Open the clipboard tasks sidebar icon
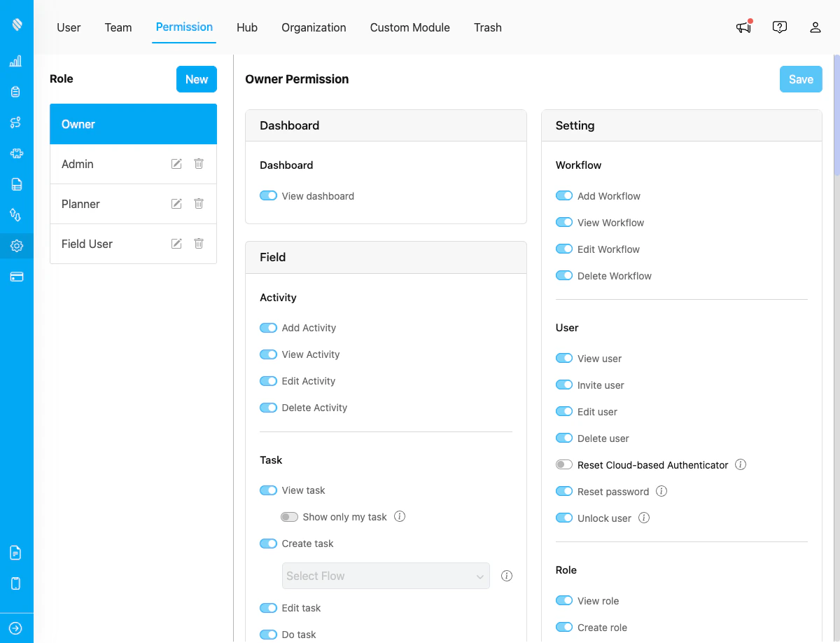The width and height of the screenshot is (840, 643). coord(16,92)
